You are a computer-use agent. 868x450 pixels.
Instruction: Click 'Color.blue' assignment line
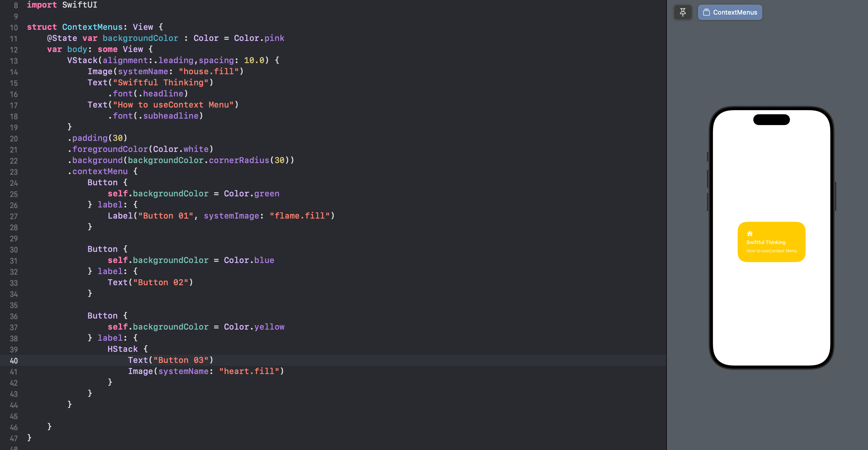coord(191,261)
